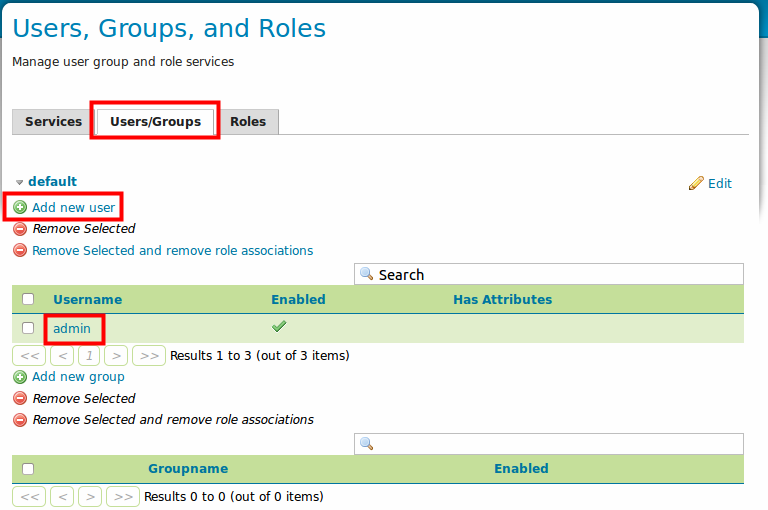The width and height of the screenshot is (768, 510).
Task: Go to last users page with >> button
Action: [149, 356]
